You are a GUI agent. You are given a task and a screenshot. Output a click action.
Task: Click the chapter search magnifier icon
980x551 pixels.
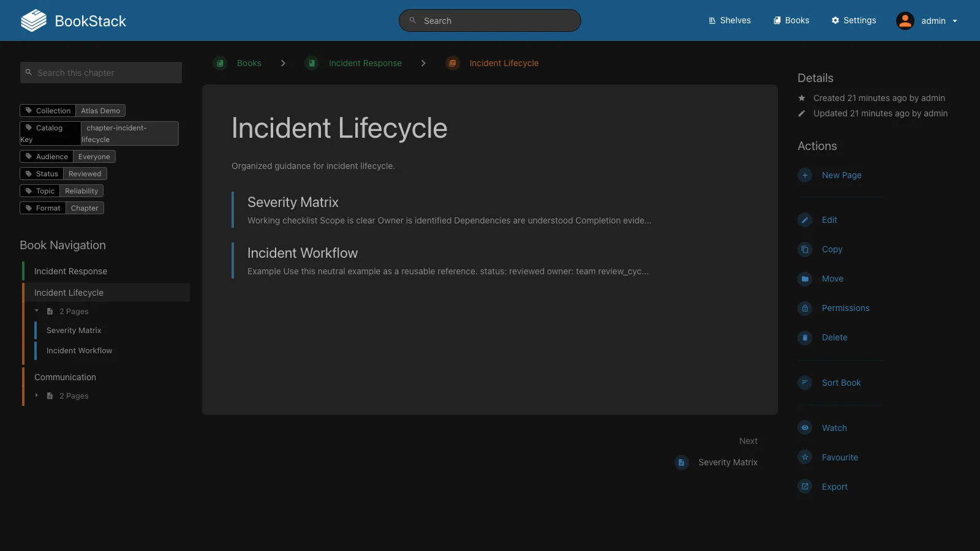tap(28, 72)
